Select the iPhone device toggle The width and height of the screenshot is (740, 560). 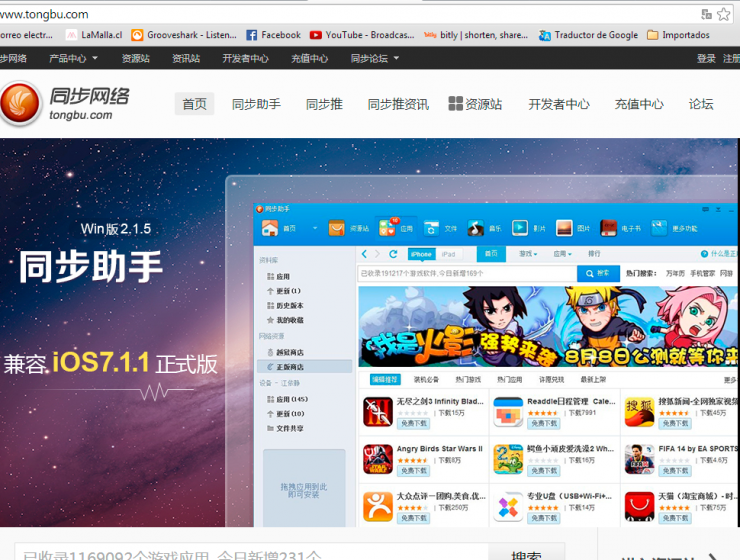click(x=421, y=255)
